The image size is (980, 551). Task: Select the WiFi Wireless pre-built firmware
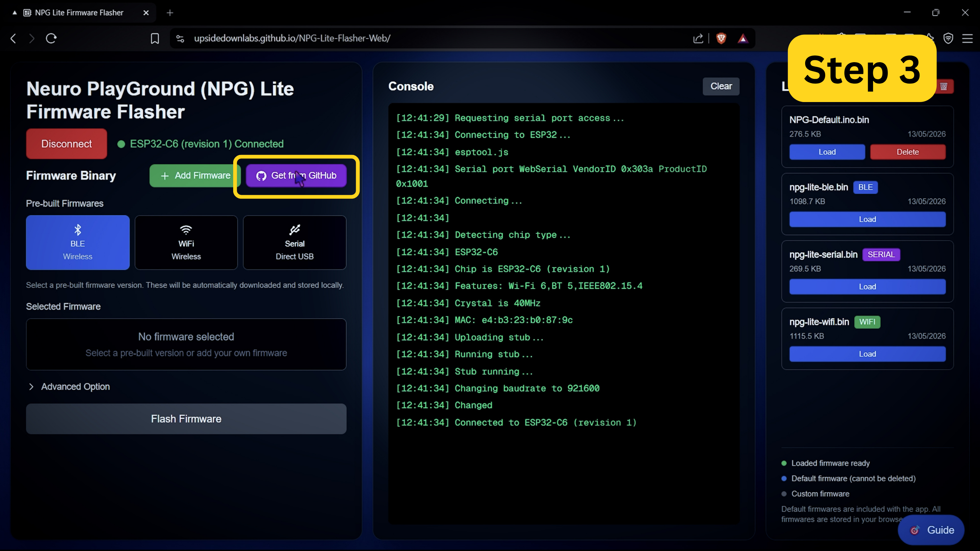click(186, 243)
